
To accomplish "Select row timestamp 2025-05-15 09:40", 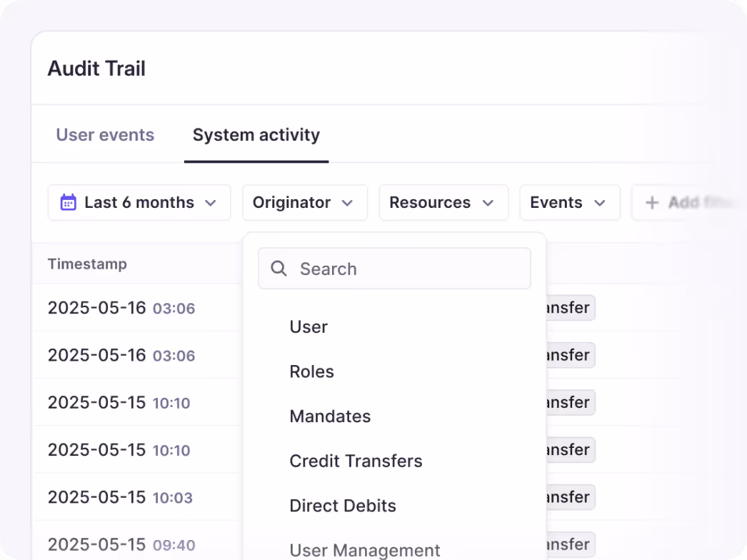I will (x=121, y=544).
